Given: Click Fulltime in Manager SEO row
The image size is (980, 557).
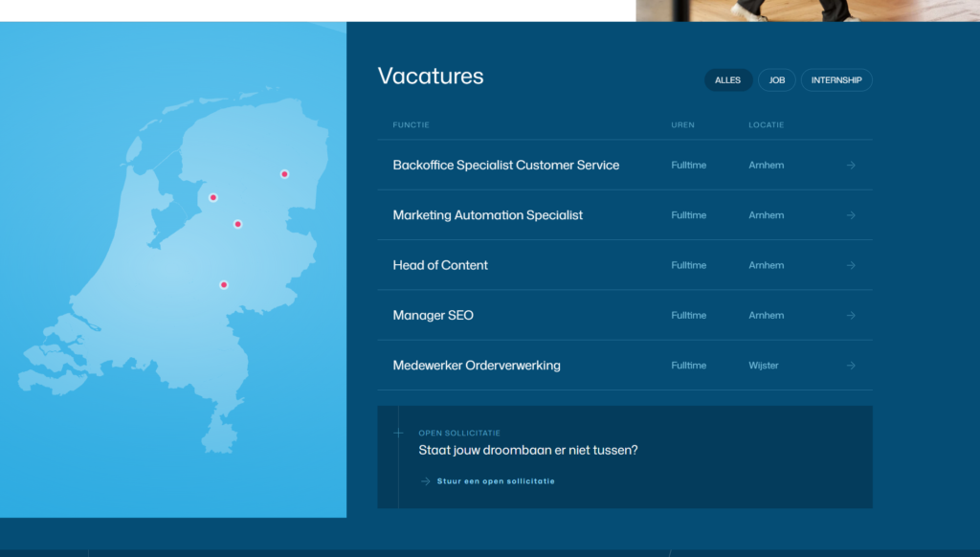Looking at the screenshot, I should 689,316.
